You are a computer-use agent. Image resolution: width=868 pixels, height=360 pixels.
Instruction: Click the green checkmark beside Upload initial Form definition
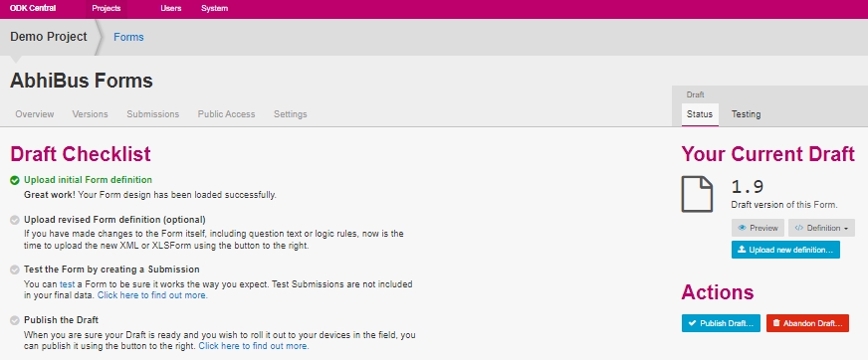click(x=15, y=180)
